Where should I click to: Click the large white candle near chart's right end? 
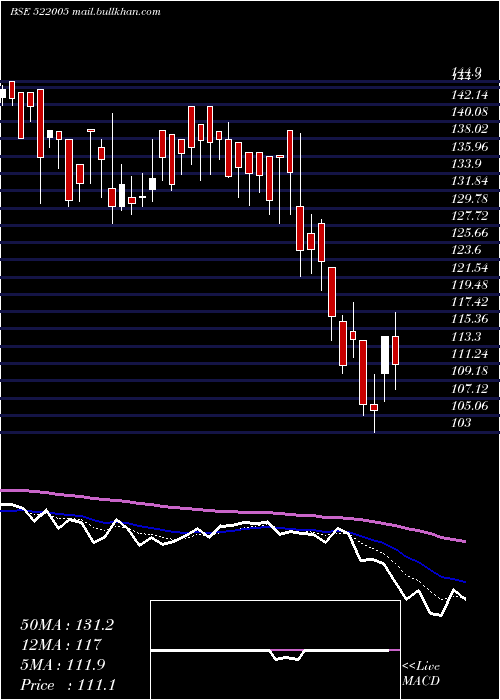[x=385, y=355]
